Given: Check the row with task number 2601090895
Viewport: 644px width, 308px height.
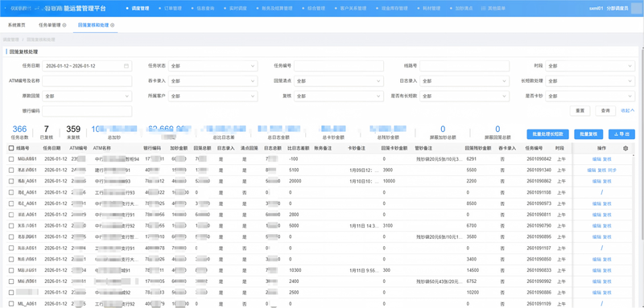Looking at the screenshot, I should click(x=11, y=236).
